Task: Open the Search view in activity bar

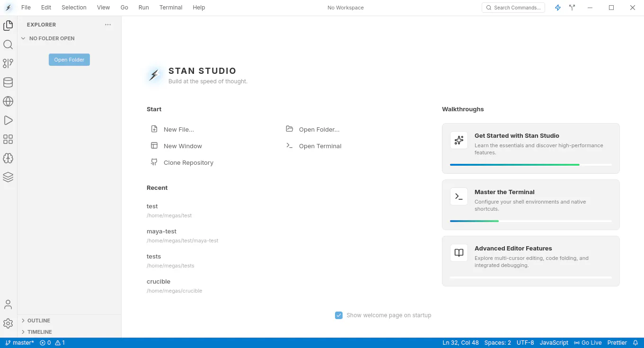Action: click(8, 45)
